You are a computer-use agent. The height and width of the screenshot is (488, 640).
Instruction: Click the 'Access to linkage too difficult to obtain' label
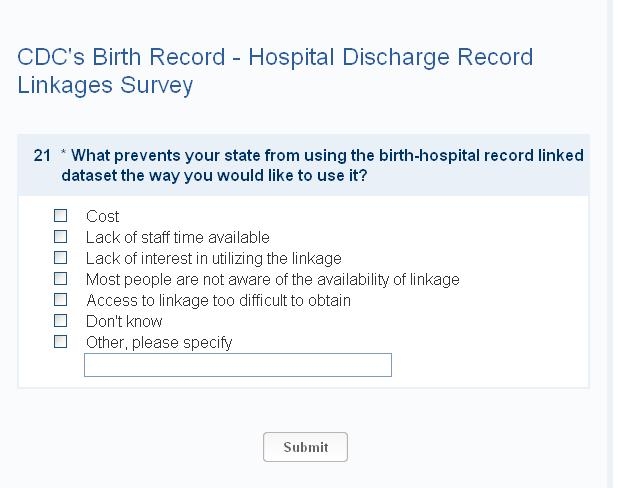coord(218,300)
